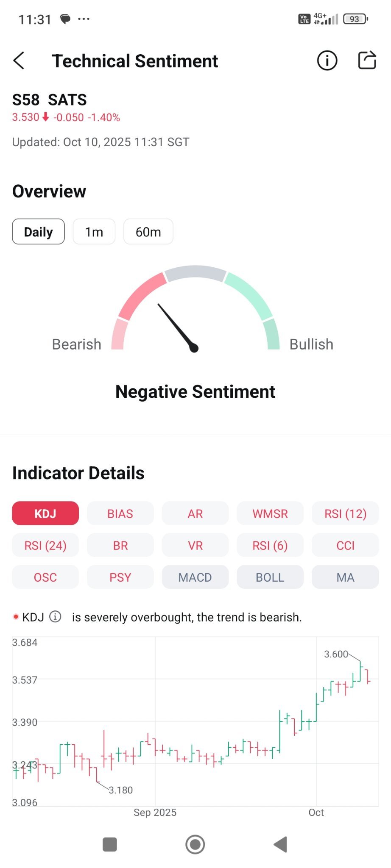
Task: Tap Android recent apps square button
Action: tap(110, 844)
